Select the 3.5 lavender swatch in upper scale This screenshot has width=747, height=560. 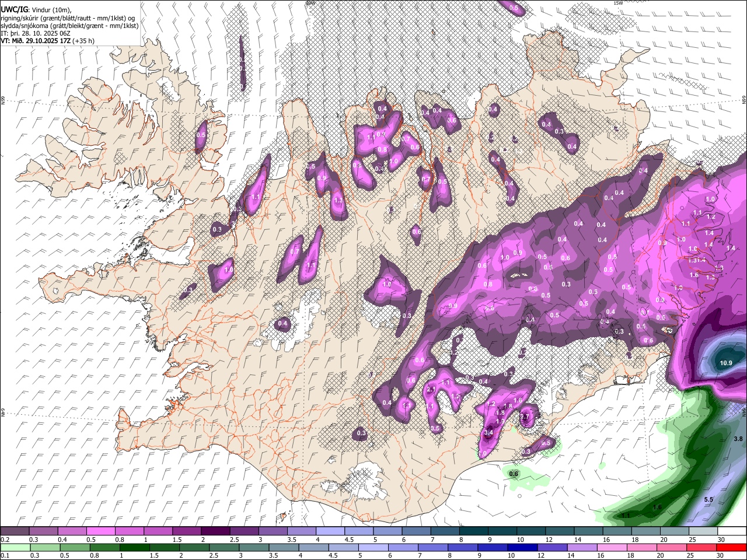point(302,531)
